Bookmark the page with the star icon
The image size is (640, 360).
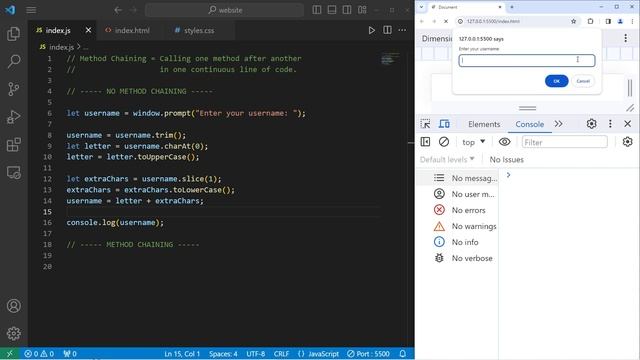[573, 21]
